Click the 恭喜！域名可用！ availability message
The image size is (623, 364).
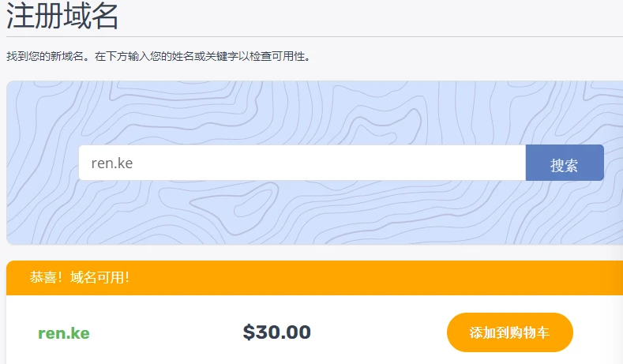79,277
